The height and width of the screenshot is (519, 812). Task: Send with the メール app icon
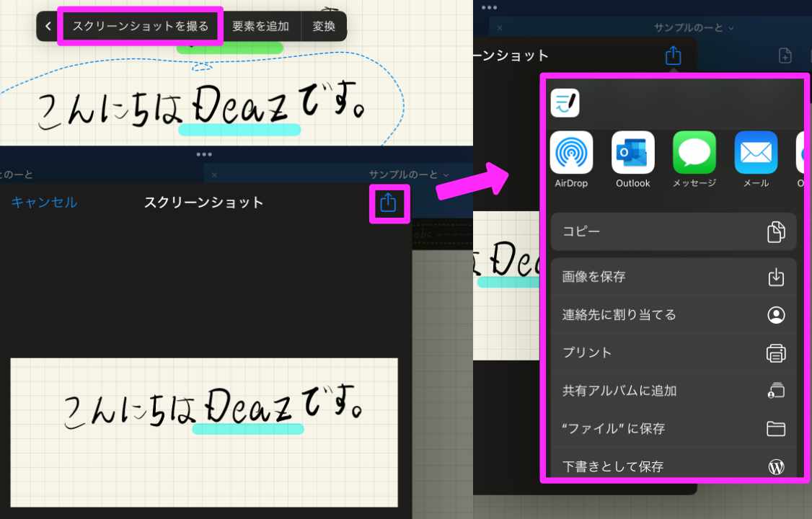755,153
